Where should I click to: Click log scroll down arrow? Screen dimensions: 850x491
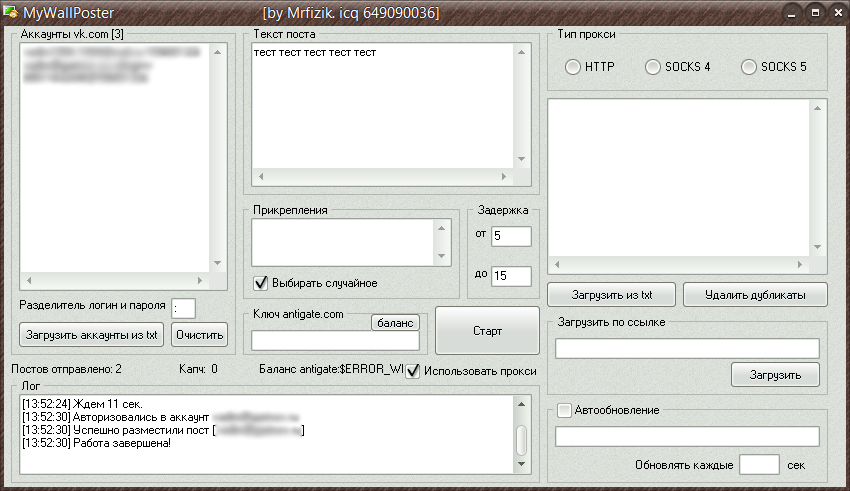(521, 464)
